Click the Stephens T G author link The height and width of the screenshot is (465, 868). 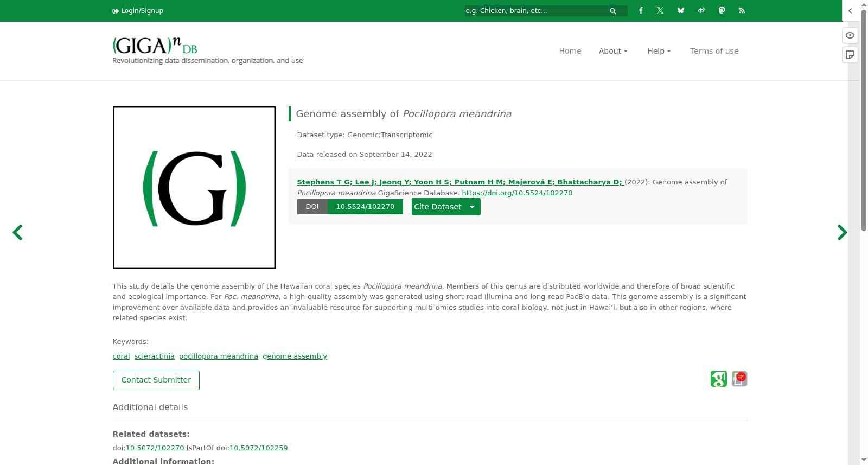pyautogui.click(x=324, y=182)
